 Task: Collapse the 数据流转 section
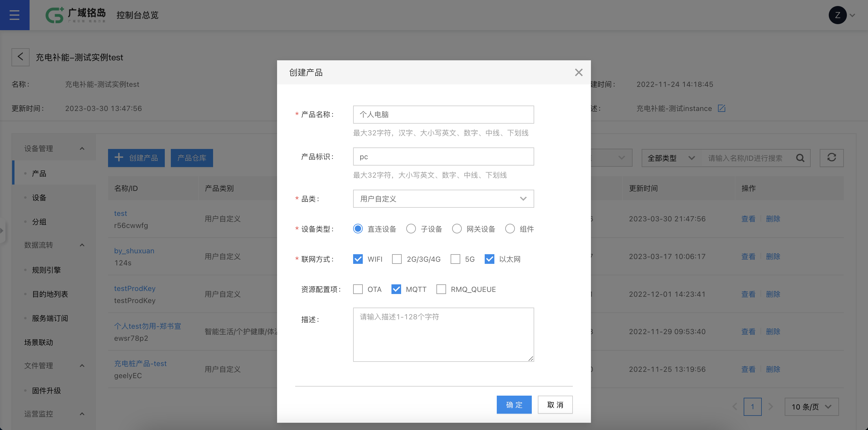click(x=82, y=245)
